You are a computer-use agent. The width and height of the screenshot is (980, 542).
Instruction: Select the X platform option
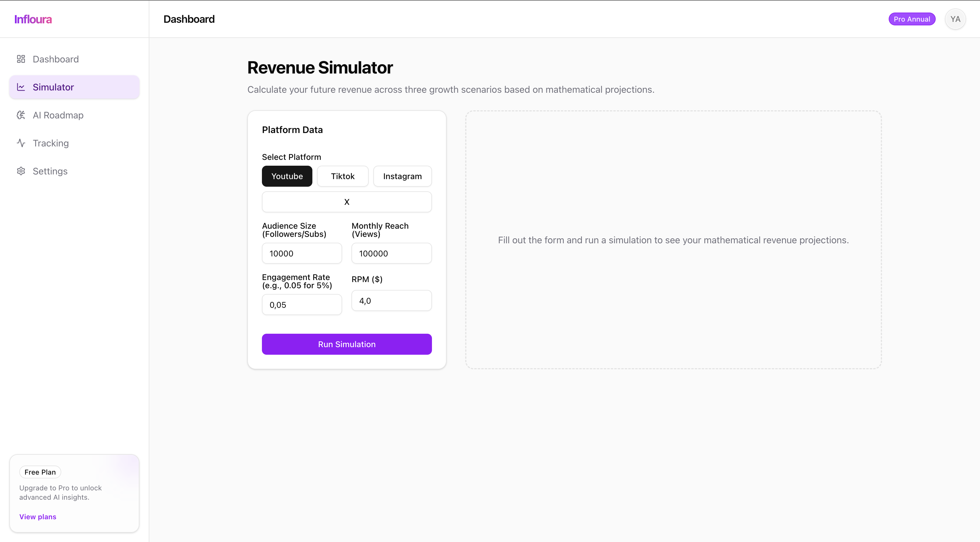point(347,202)
